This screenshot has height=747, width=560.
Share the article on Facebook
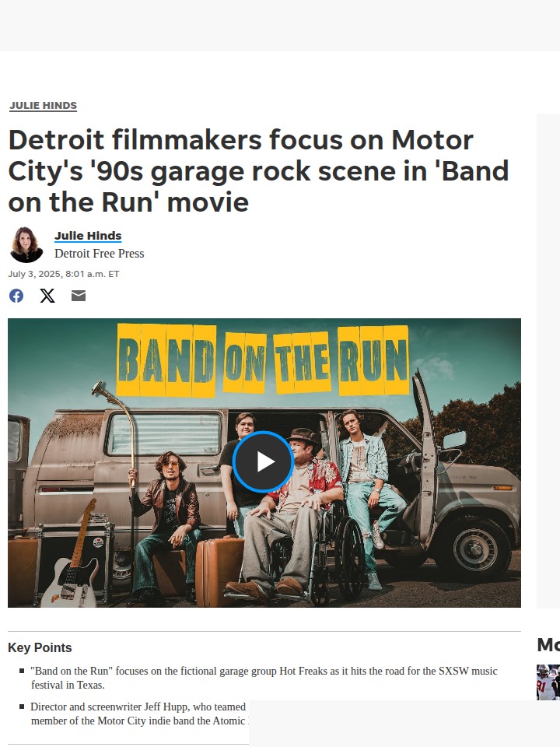(x=16, y=296)
